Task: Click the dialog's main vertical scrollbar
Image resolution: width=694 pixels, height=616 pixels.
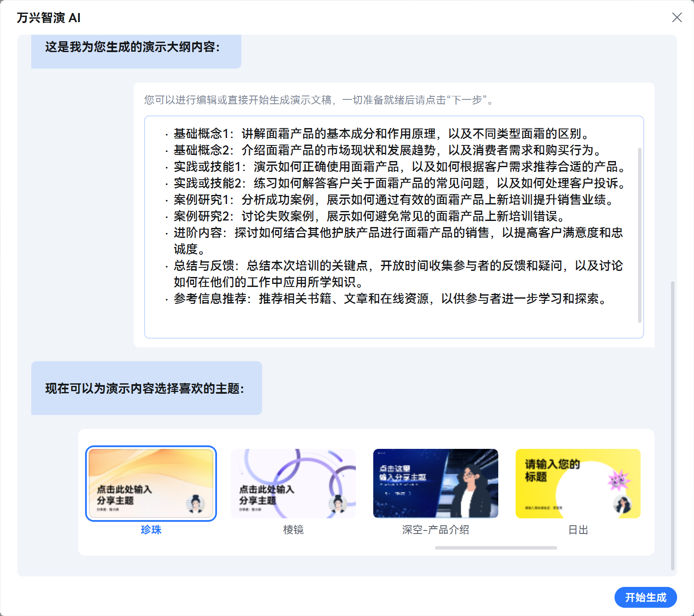Action: tap(673, 425)
